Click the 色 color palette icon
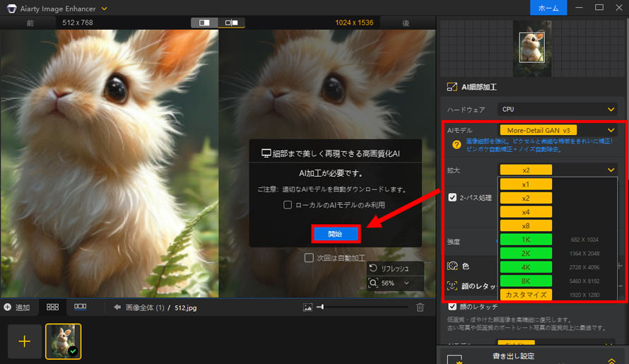 coord(452,266)
